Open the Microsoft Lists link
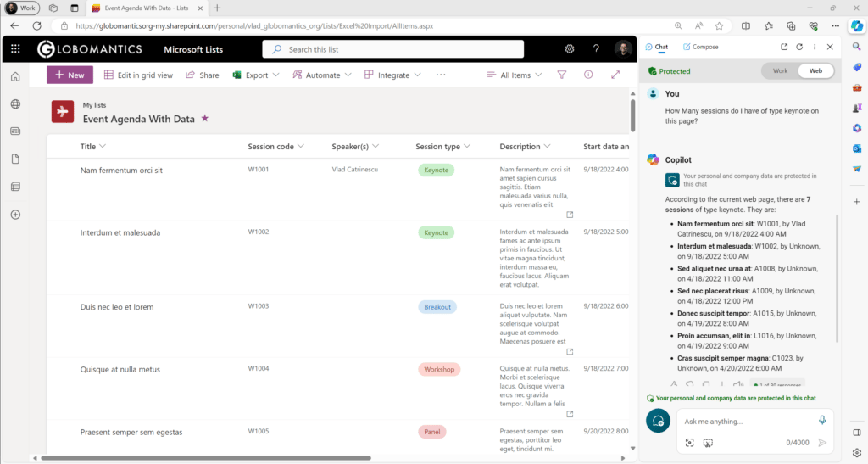This screenshot has height=464, width=868. [193, 49]
